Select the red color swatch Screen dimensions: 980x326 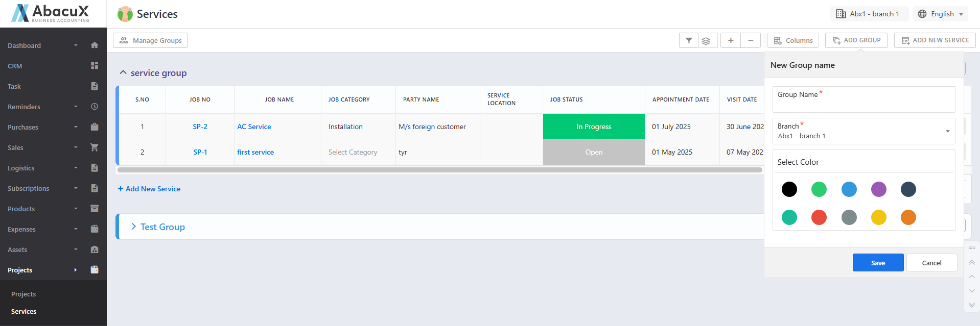819,217
